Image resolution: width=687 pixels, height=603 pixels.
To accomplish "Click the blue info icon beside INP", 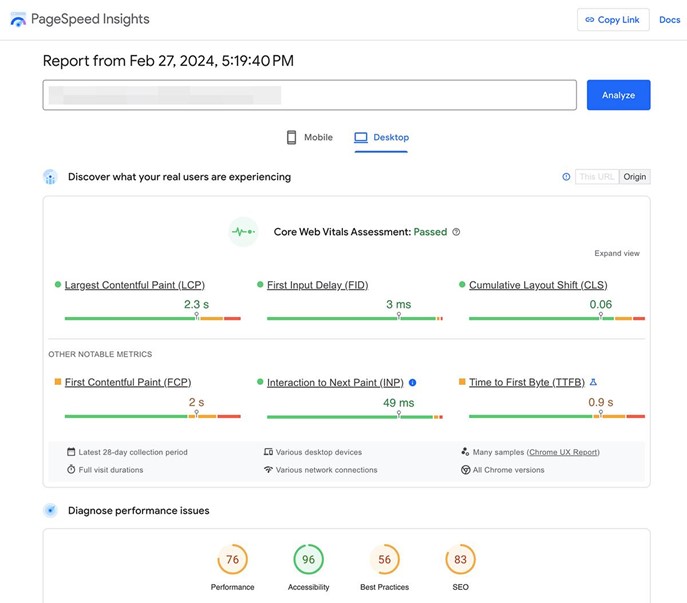I will point(412,383).
